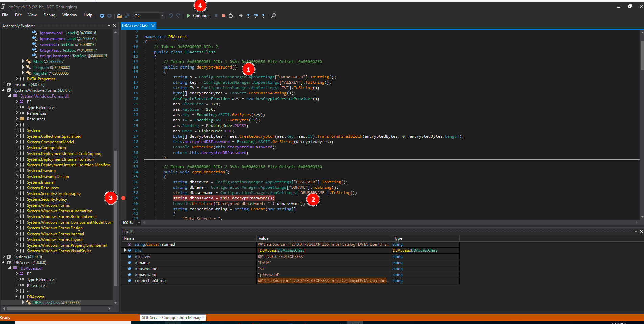Toggle the breakpoint on line 39
Screen dimensions: 644x324
[x=123, y=198]
